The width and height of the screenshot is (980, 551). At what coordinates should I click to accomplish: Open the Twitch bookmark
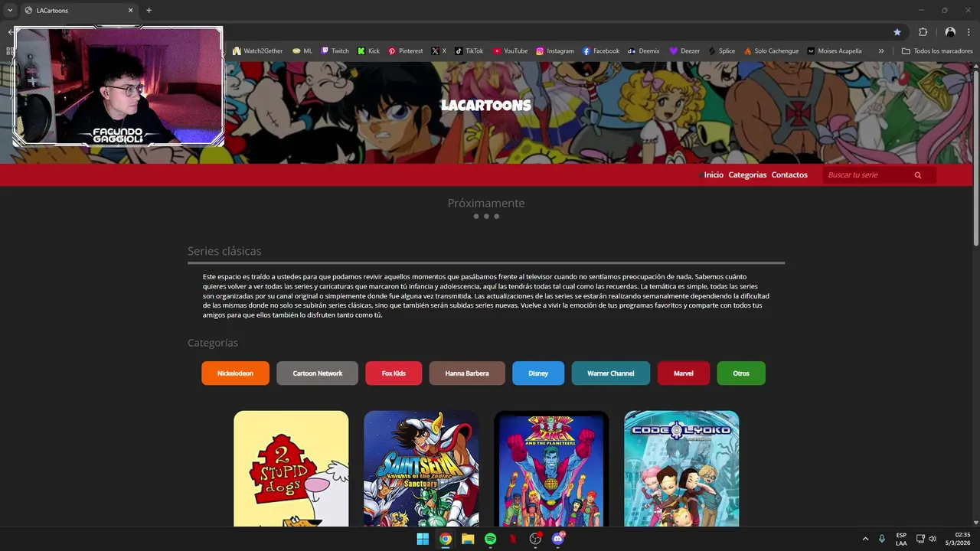(335, 51)
